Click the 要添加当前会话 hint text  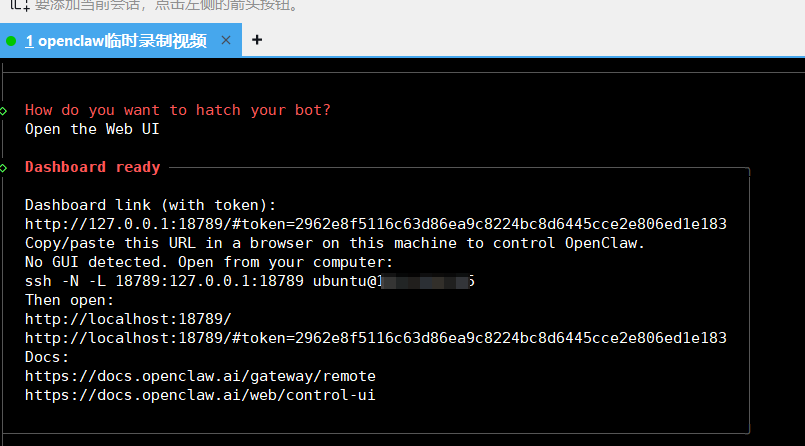(169, 5)
